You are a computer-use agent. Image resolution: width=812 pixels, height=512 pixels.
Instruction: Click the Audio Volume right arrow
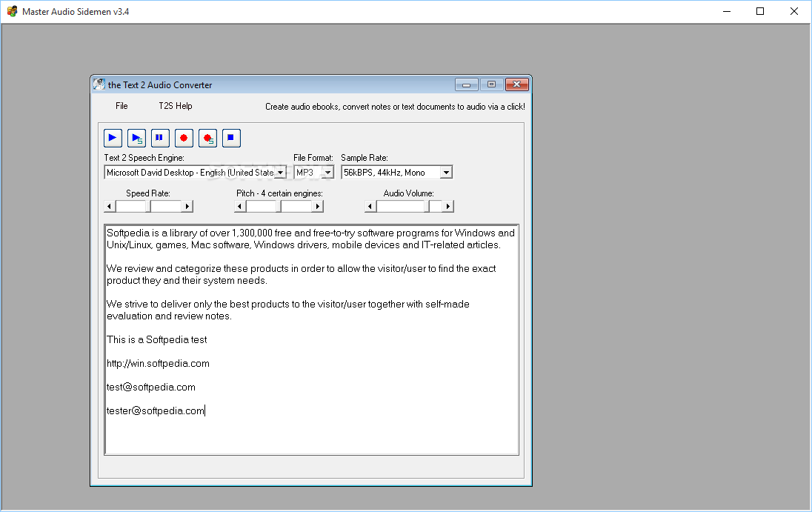click(x=448, y=207)
